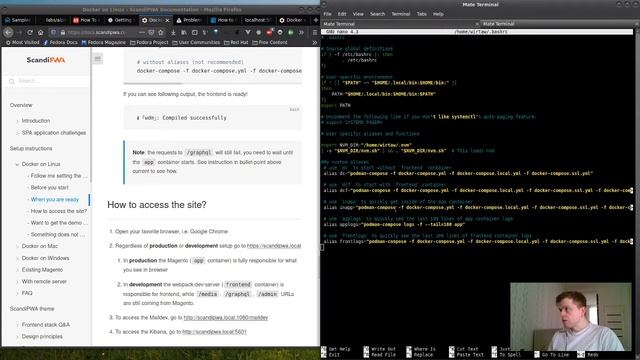Open the Red Hat bookmarks folder
Viewport: 640px width, 360px height.
236,42
